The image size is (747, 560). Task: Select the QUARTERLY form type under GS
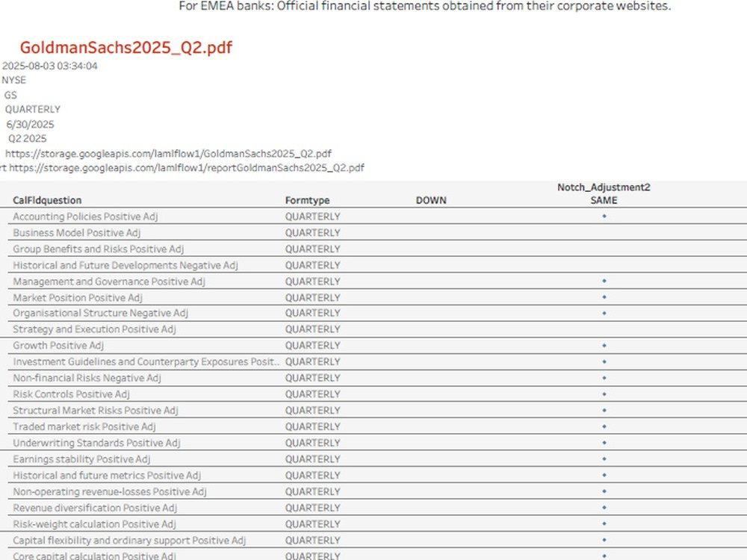point(32,110)
